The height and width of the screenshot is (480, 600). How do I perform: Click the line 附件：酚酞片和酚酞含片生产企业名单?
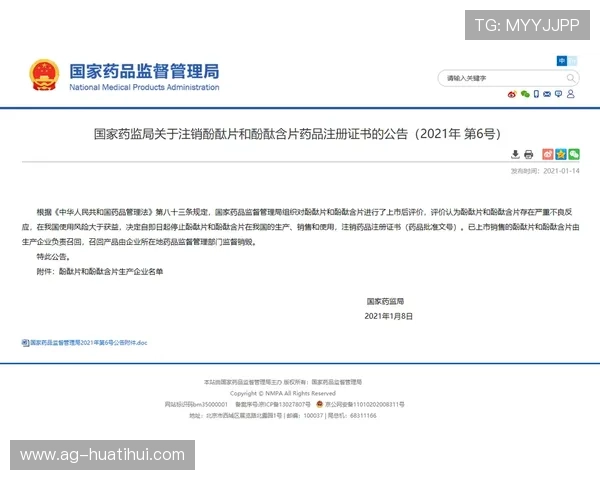coord(100,271)
